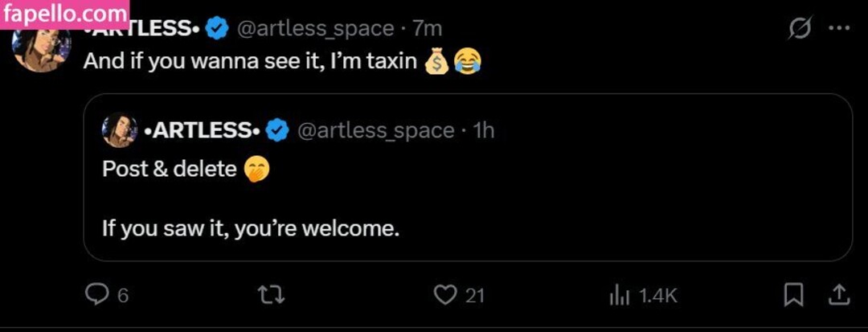This screenshot has height=332, width=868.
Task: Click the blue verified badge on main tweet
Action: (216, 28)
